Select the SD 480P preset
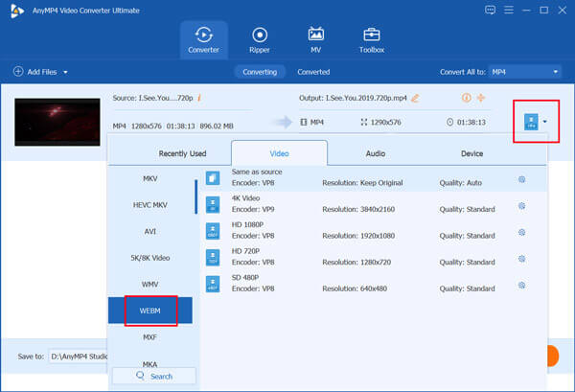 pyautogui.click(x=374, y=284)
